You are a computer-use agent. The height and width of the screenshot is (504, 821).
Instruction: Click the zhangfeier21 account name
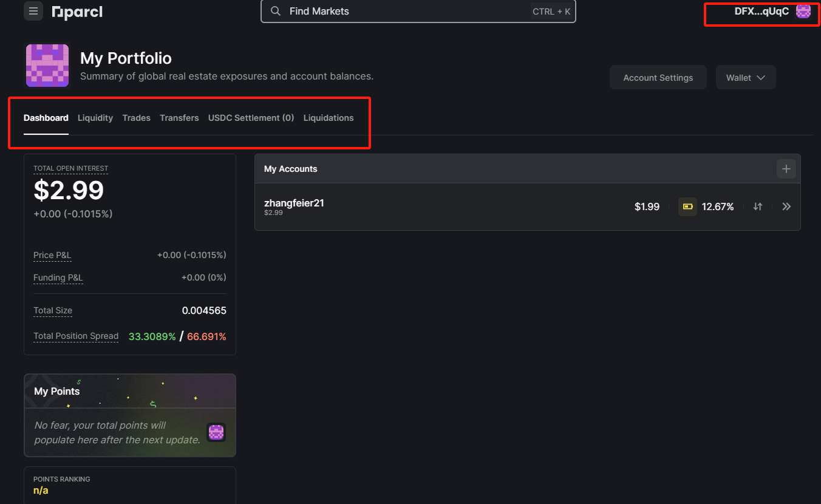tap(294, 203)
